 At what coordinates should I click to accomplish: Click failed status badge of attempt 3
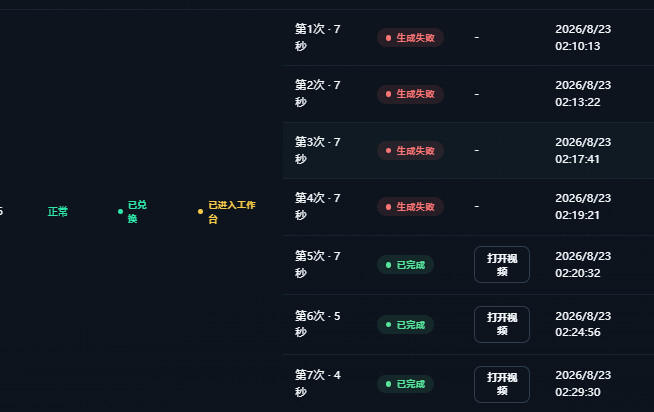[x=410, y=151]
